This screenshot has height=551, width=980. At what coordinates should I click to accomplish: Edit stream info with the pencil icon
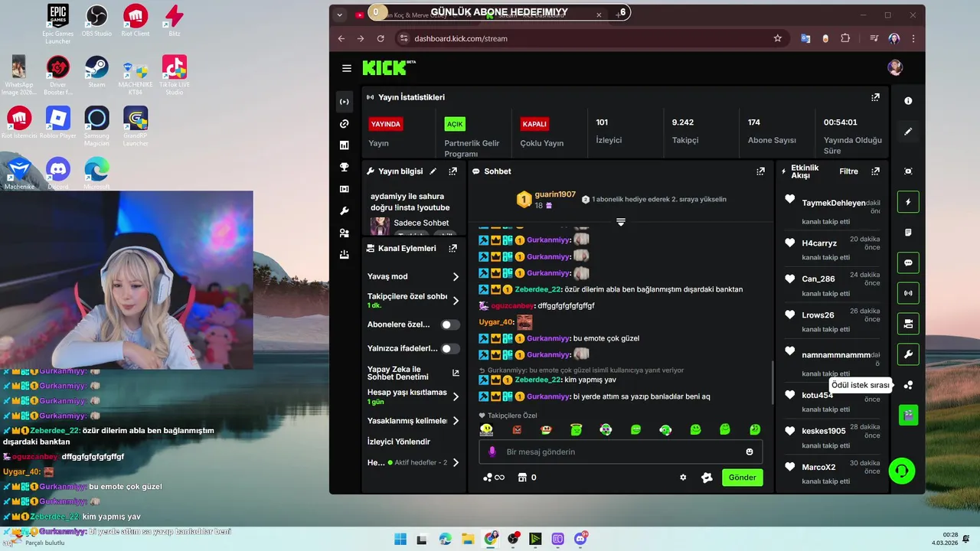pyautogui.click(x=433, y=171)
